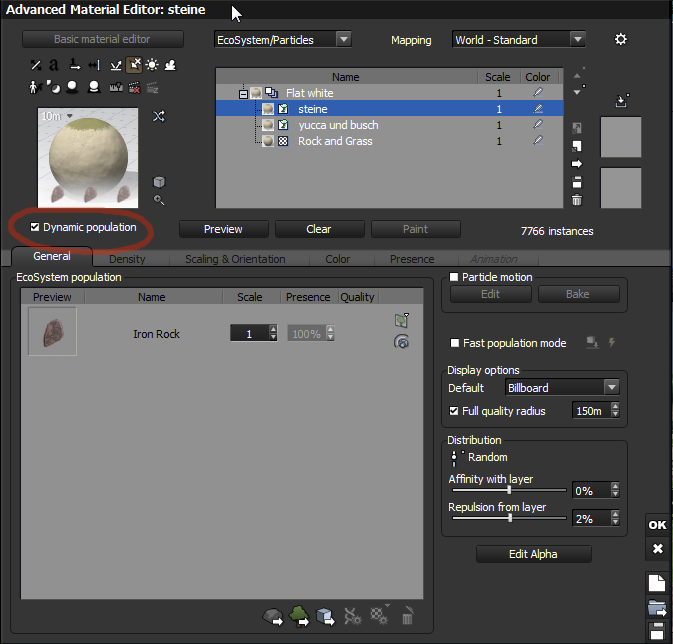The height and width of the screenshot is (644, 673).
Task: Click the preview object cube icon
Action: click(159, 182)
